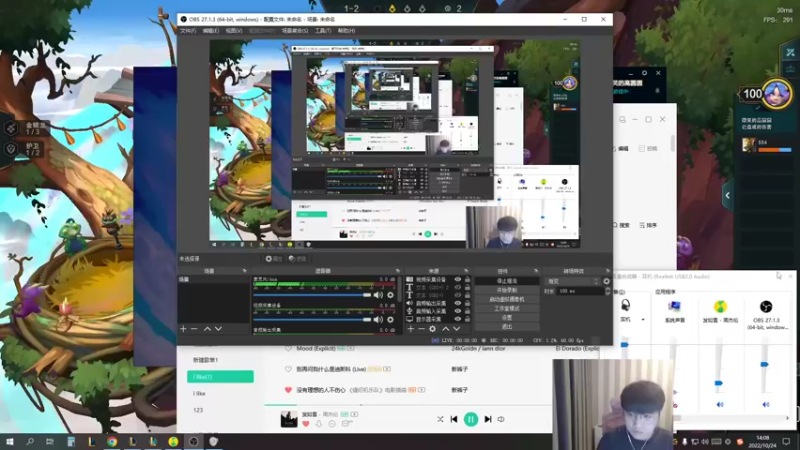This screenshot has width=800, height=450.
Task: Open OBS Settings from the Controls panel
Action: (507, 317)
